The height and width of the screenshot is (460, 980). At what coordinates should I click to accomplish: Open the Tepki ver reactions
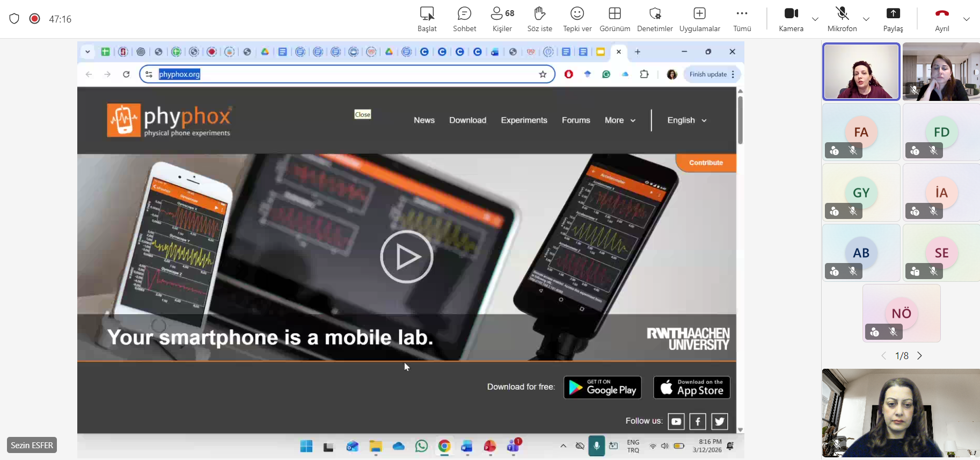click(x=577, y=19)
